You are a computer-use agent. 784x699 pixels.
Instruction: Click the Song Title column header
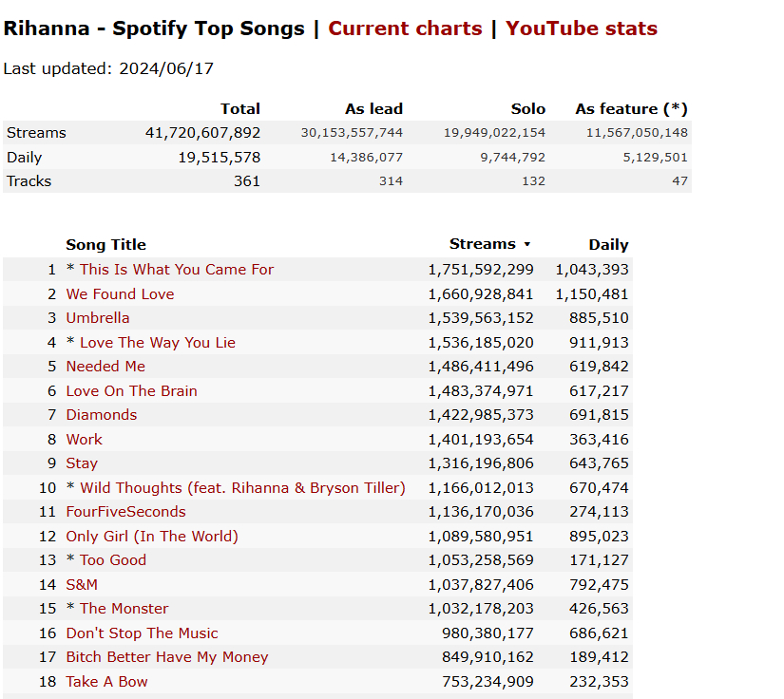click(x=106, y=244)
